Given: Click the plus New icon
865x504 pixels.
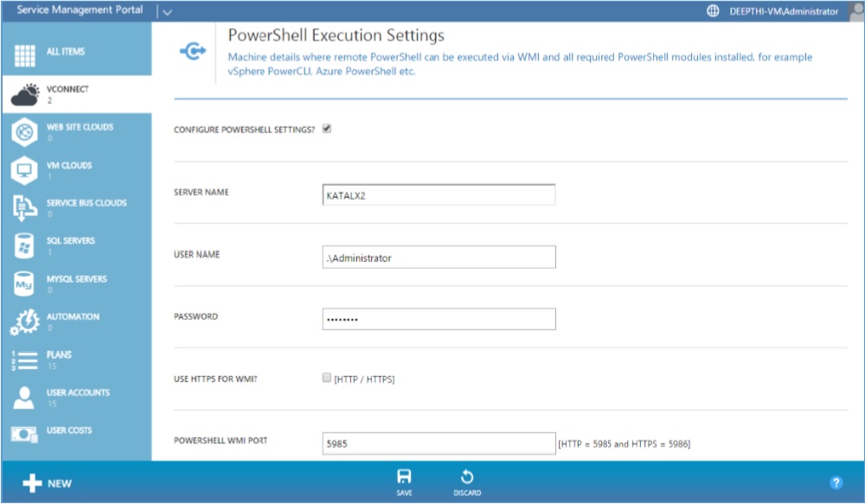Looking at the screenshot, I should (x=32, y=483).
